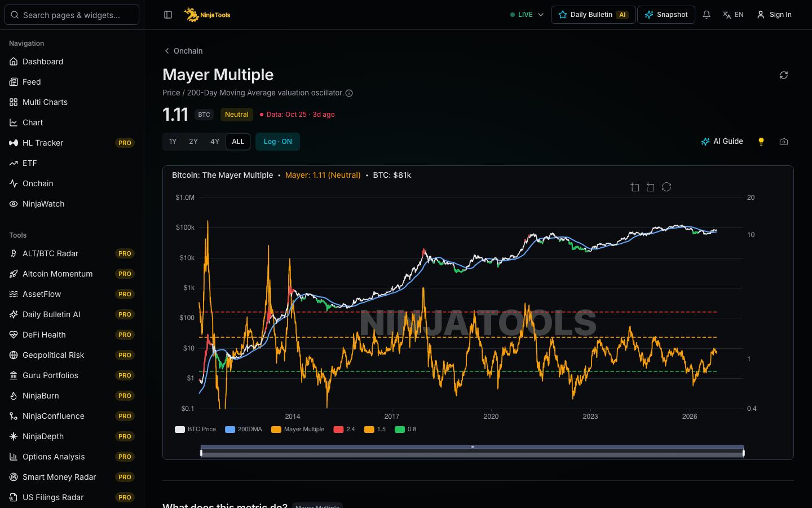
Task: Open the NinjaTools logo home
Action: pyautogui.click(x=207, y=15)
